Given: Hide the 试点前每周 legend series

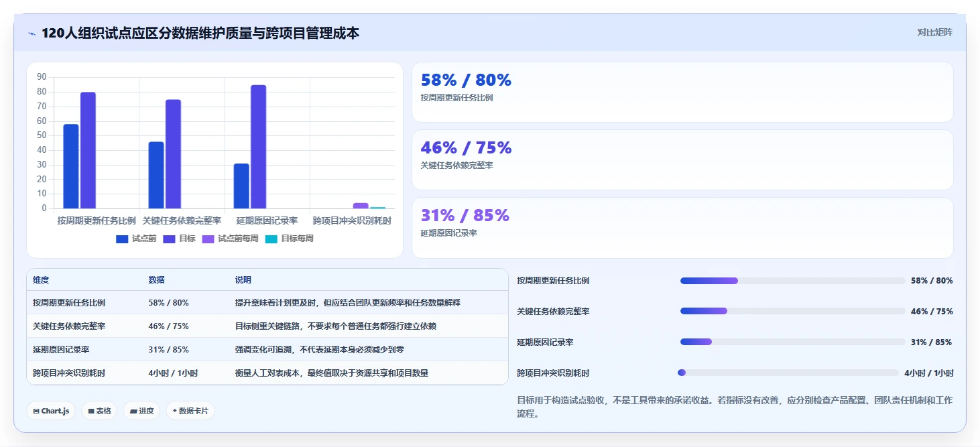Looking at the screenshot, I should (230, 239).
